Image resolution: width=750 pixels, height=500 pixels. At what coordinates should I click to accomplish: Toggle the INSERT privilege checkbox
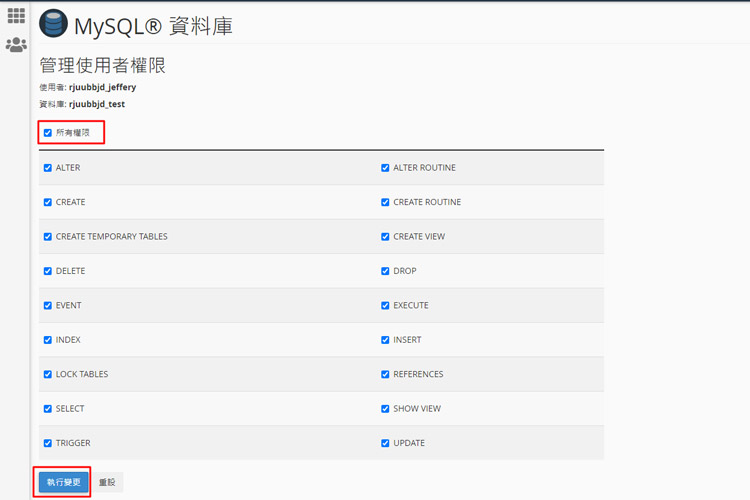[x=385, y=340]
